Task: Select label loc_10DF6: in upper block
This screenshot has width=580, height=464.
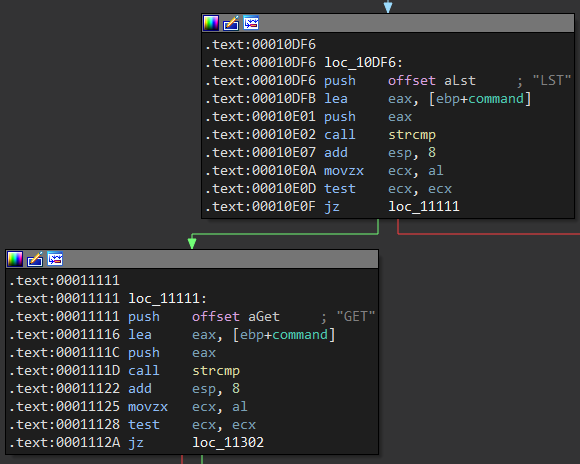Action: pyautogui.click(x=364, y=63)
